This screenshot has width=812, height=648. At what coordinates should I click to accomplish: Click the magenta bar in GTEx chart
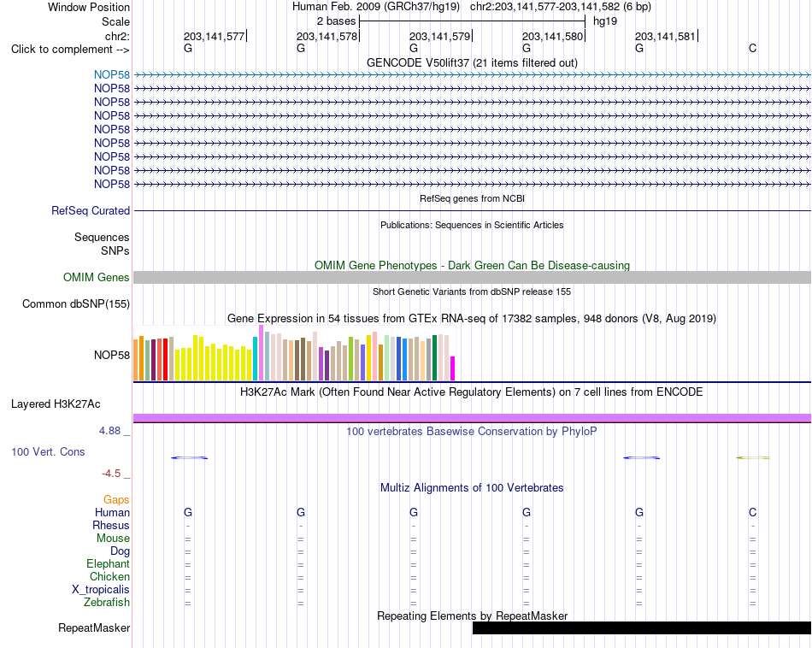(x=453, y=368)
